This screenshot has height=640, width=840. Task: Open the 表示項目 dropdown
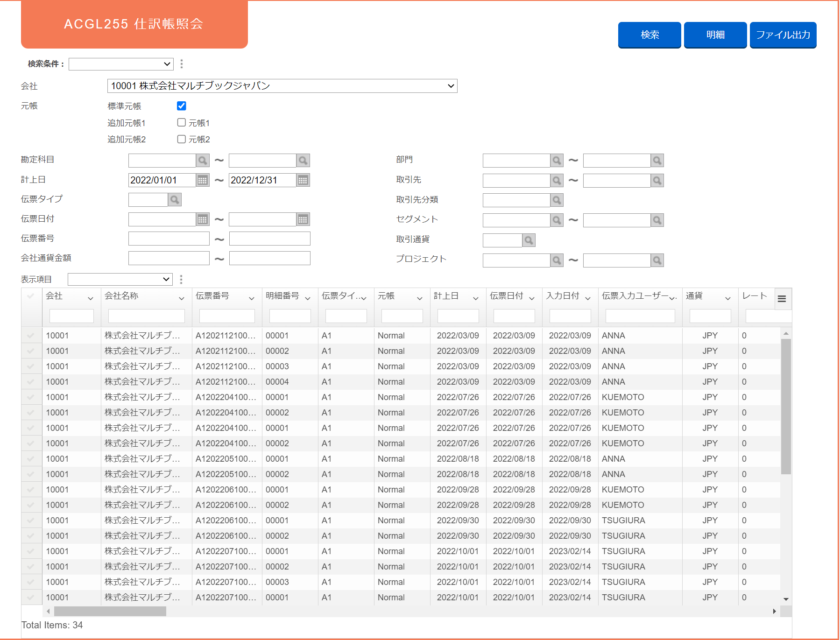pos(120,280)
